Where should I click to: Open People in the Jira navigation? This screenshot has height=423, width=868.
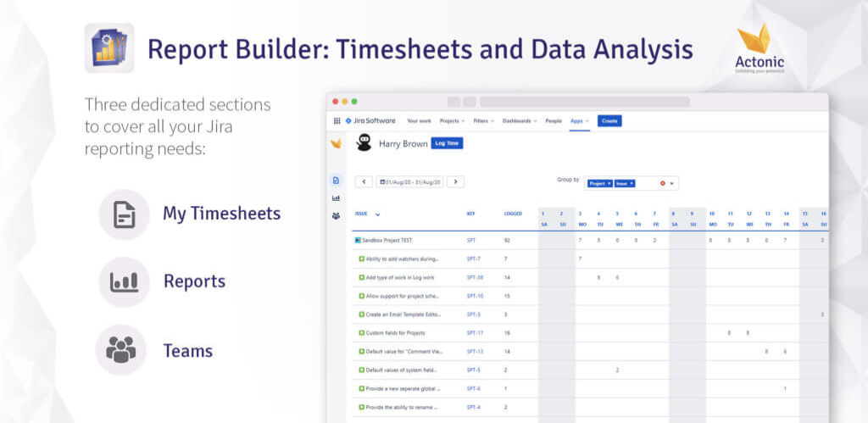(x=554, y=120)
